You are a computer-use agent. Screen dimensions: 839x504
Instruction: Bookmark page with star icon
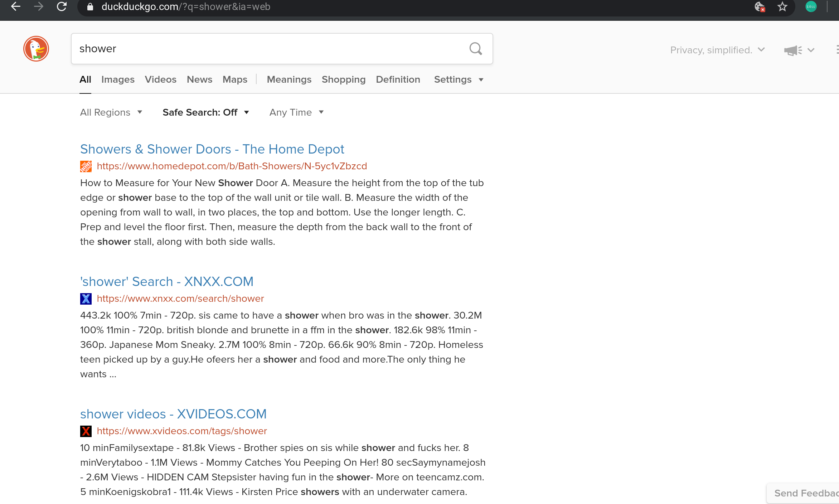pos(782,6)
